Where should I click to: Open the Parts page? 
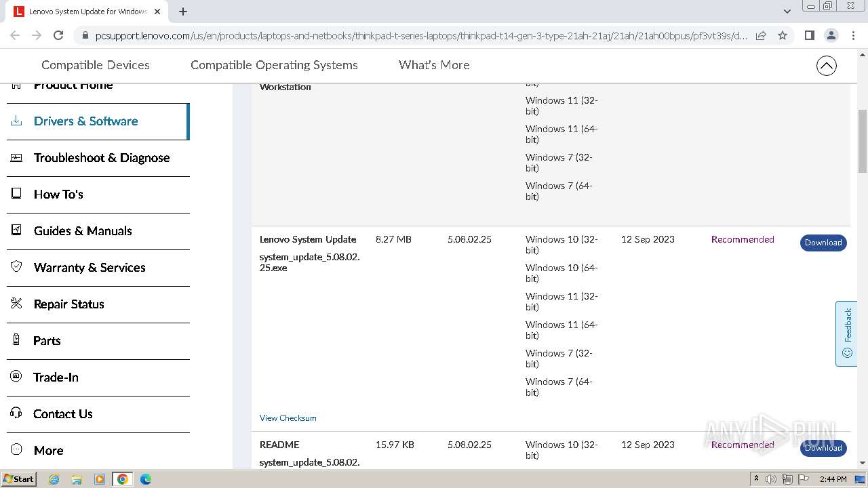pyautogui.click(x=47, y=341)
